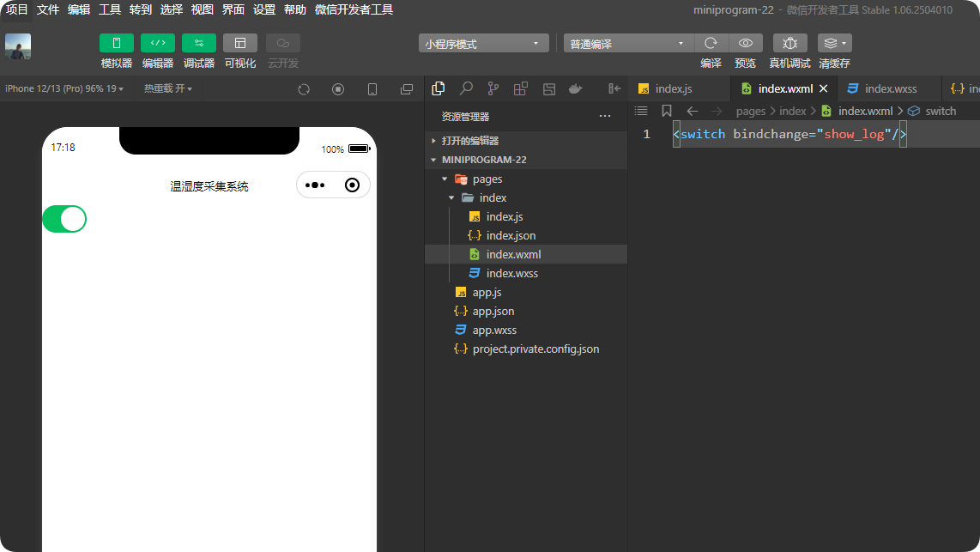Toggle the Editor (编辑器) panel button

[157, 43]
